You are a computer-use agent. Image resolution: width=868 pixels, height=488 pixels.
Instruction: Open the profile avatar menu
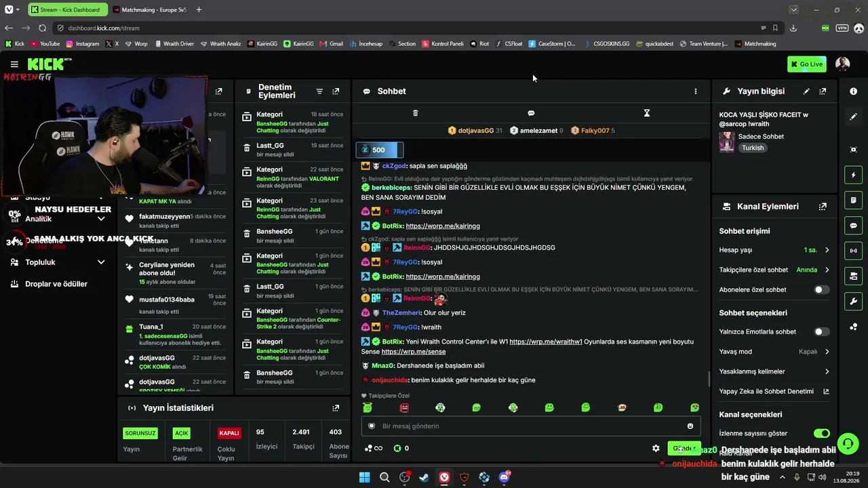tap(843, 64)
